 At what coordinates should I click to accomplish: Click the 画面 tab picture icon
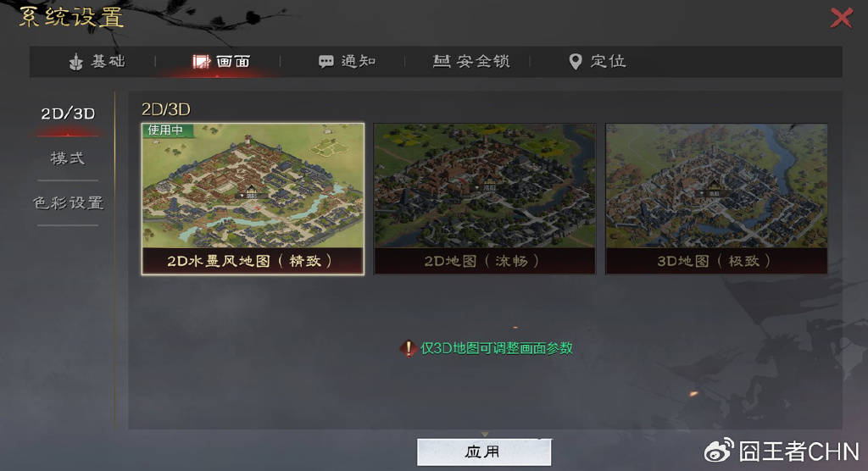[202, 62]
